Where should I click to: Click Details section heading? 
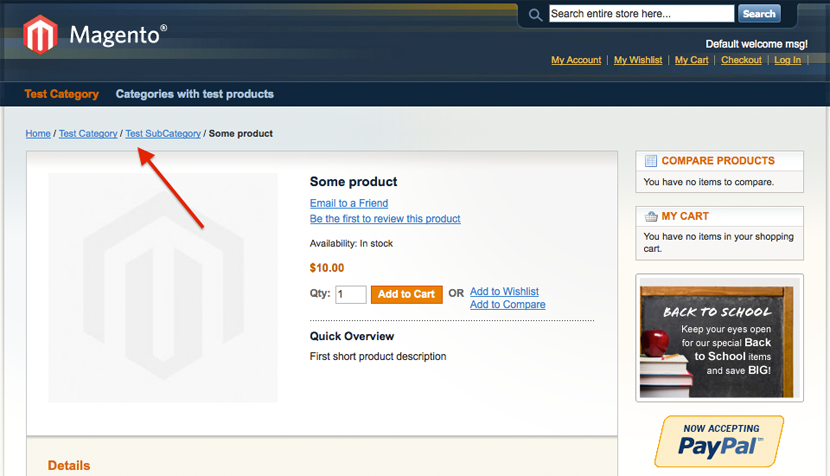[69, 465]
